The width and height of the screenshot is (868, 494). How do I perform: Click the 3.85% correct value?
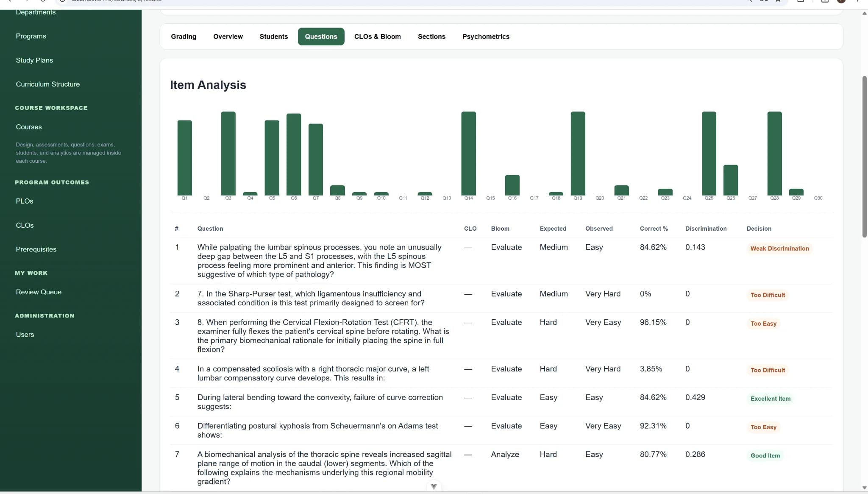click(x=651, y=369)
